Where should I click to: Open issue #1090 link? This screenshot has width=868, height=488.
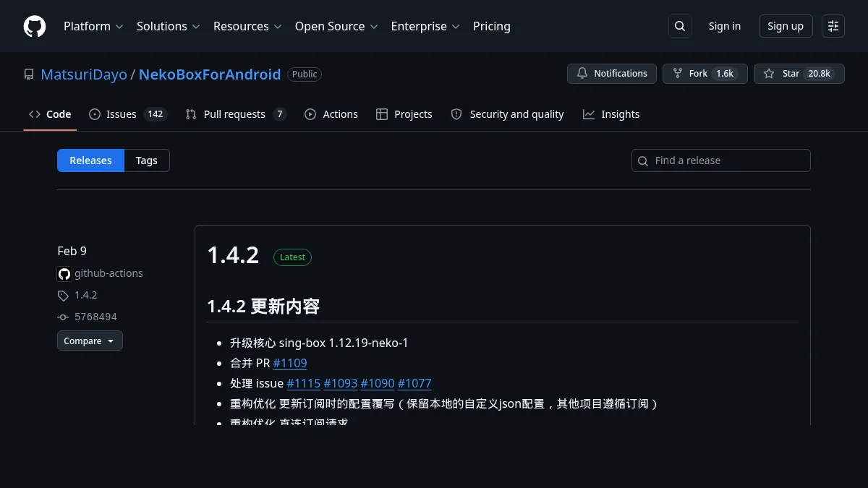[378, 383]
